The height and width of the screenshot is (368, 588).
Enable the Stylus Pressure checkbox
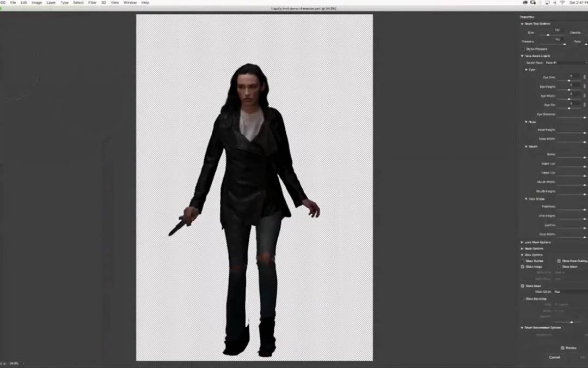pos(523,49)
